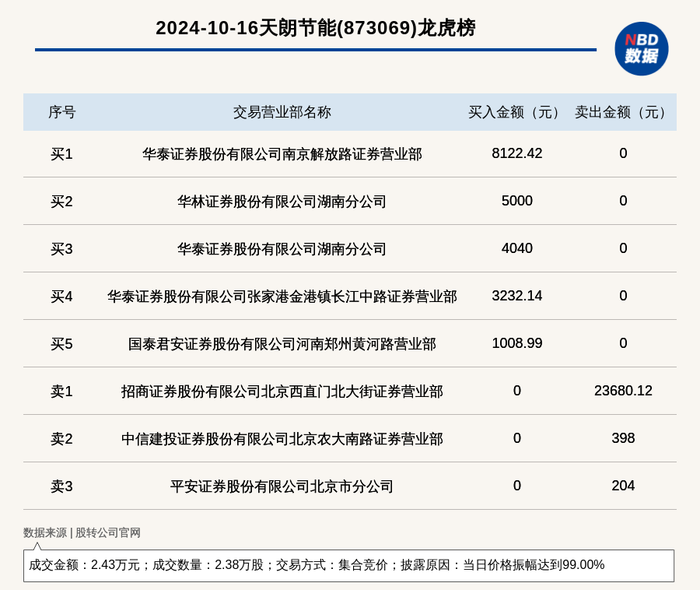Select the 卖1 row label
Image resolution: width=700 pixels, height=590 pixels.
pos(61,392)
